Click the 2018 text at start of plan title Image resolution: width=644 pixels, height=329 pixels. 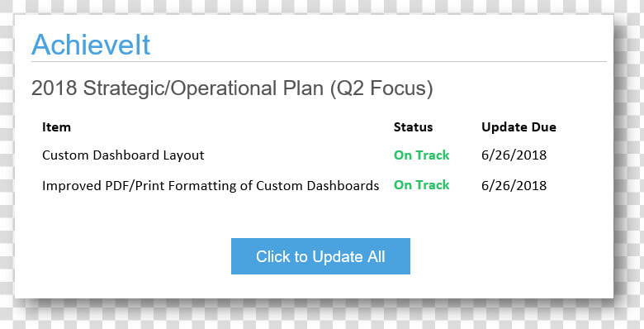(x=54, y=88)
